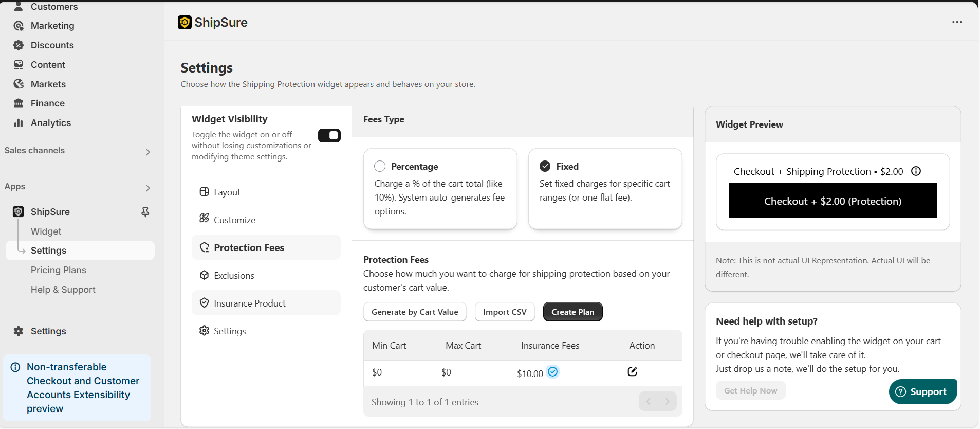Click the info icon beside Non-transferable notice
Viewport: 980px width, 429px height.
click(15, 367)
